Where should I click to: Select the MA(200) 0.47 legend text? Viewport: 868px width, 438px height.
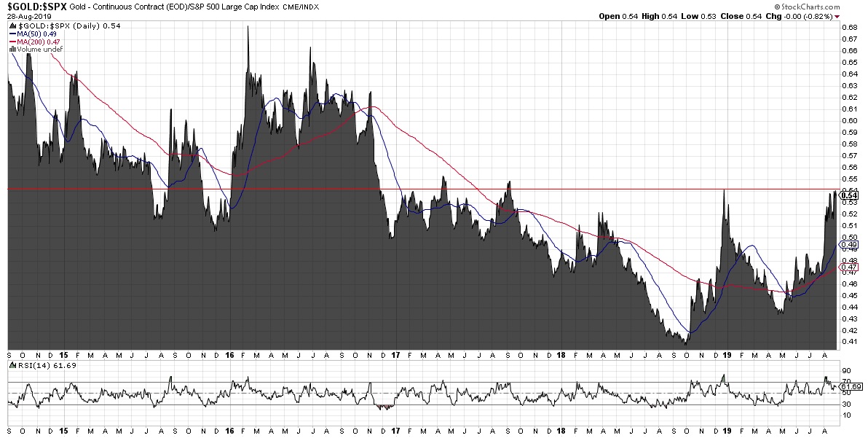point(39,42)
